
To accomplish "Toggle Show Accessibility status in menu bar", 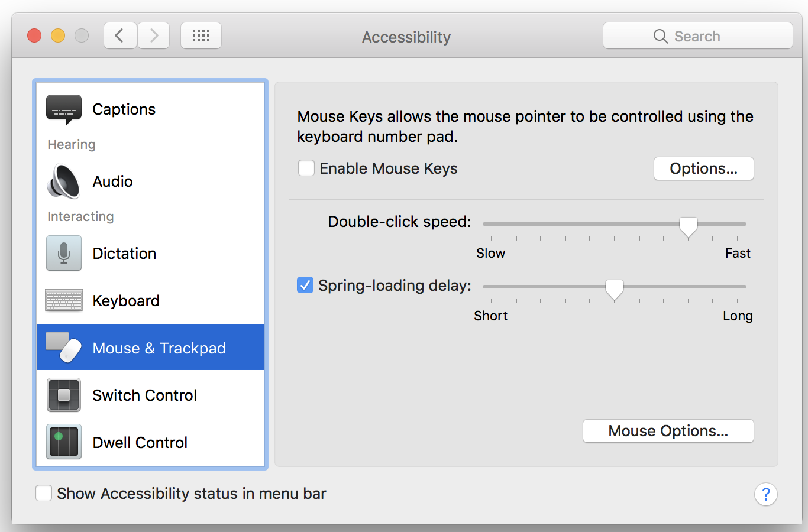I will click(44, 494).
